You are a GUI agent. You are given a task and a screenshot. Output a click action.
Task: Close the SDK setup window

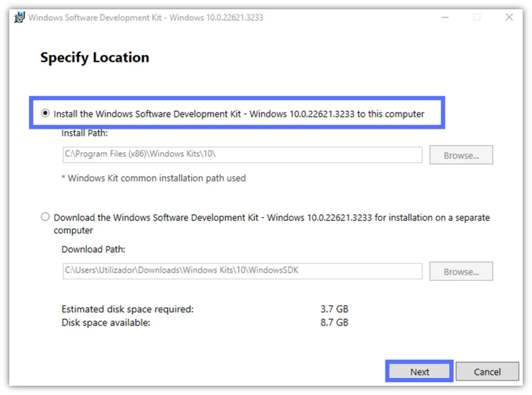(509, 17)
